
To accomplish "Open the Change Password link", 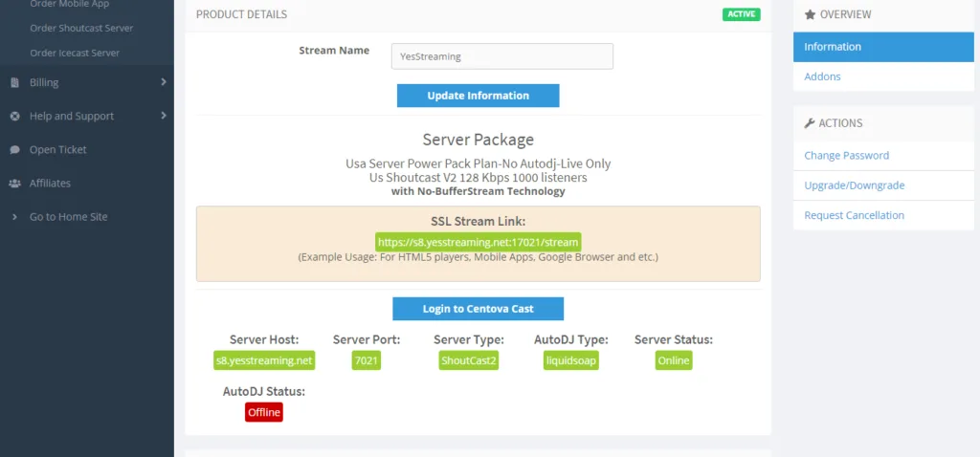I will 846,156.
